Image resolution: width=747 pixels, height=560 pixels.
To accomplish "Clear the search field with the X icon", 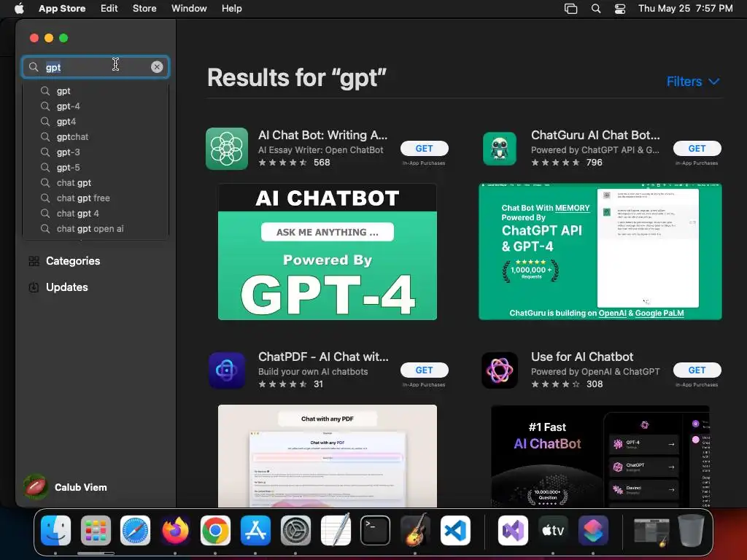I will pos(157,67).
